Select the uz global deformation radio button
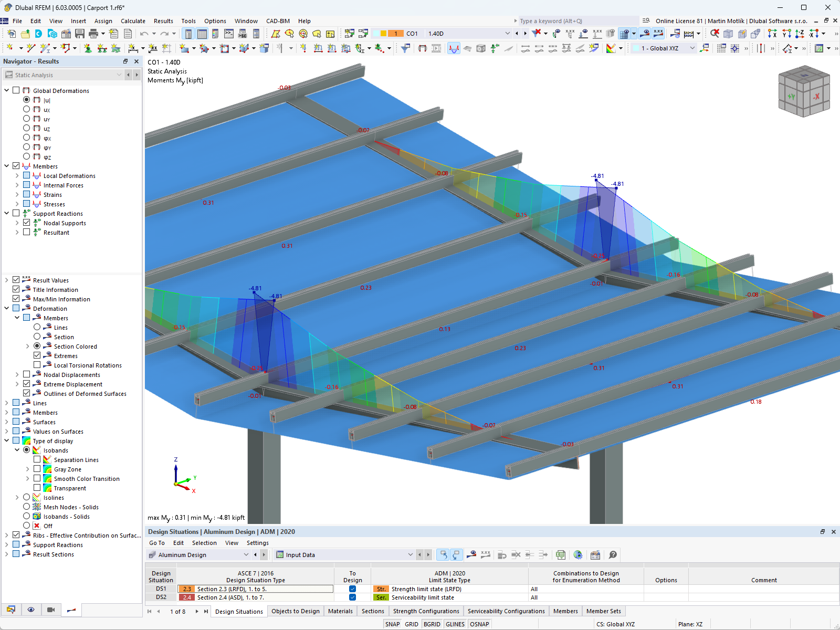The width and height of the screenshot is (840, 630). [x=26, y=128]
